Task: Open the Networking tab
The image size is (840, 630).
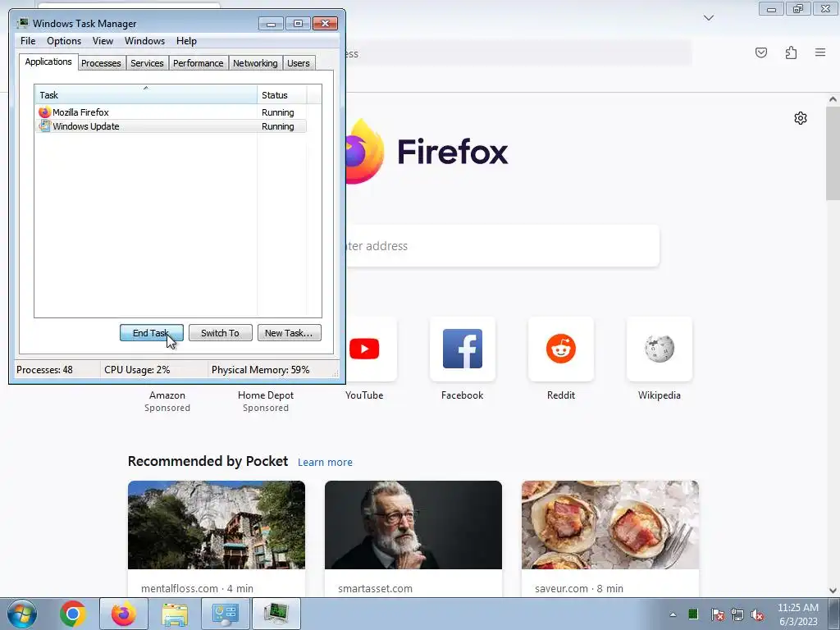Action: (x=255, y=63)
